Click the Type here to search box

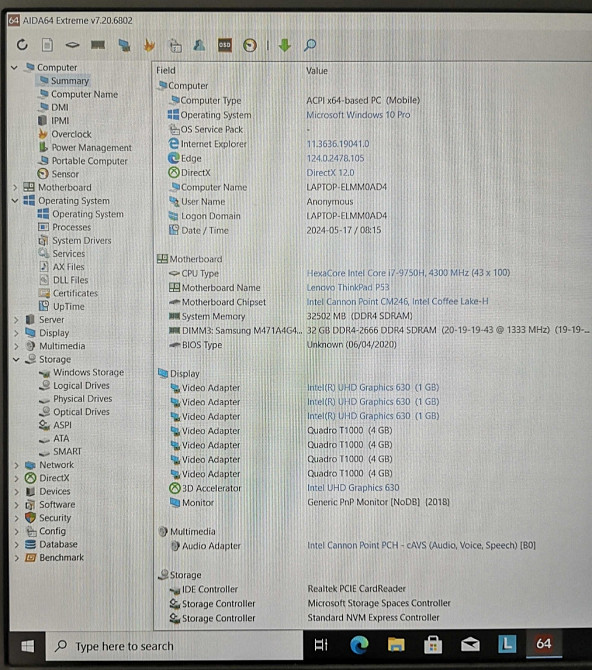[174, 646]
